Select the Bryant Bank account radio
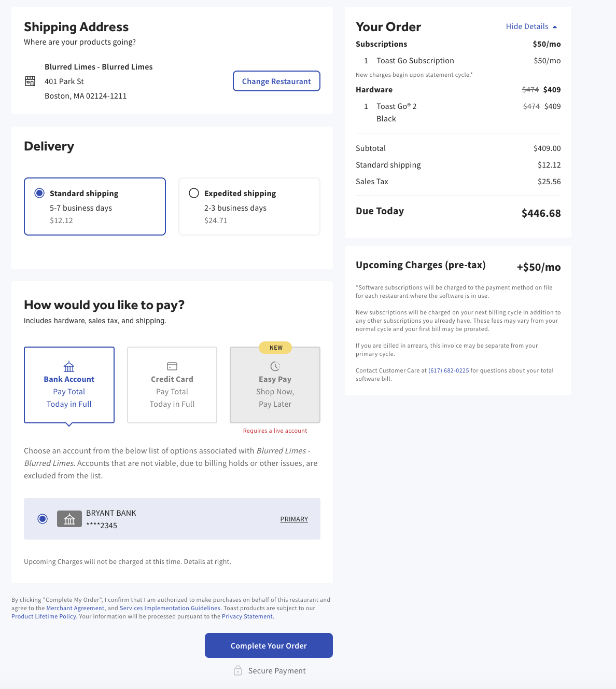The image size is (616, 689). (42, 519)
